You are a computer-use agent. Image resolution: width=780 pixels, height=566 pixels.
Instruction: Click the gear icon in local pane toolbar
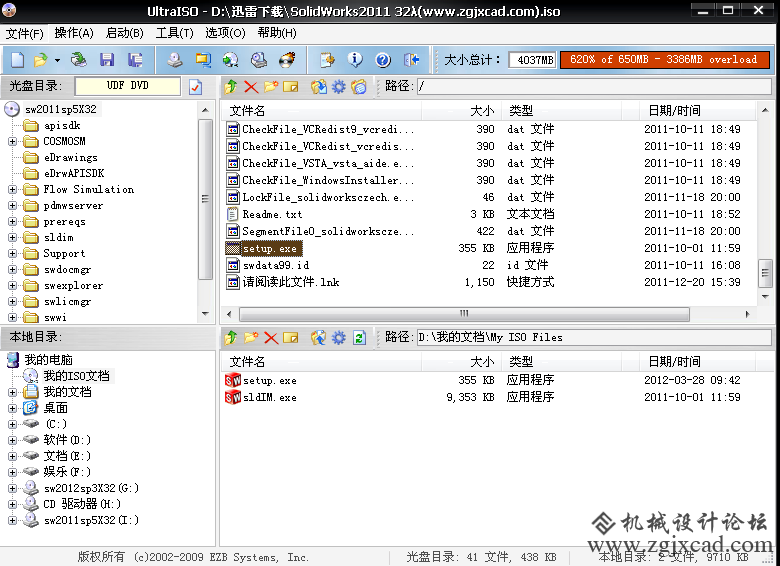(x=338, y=338)
